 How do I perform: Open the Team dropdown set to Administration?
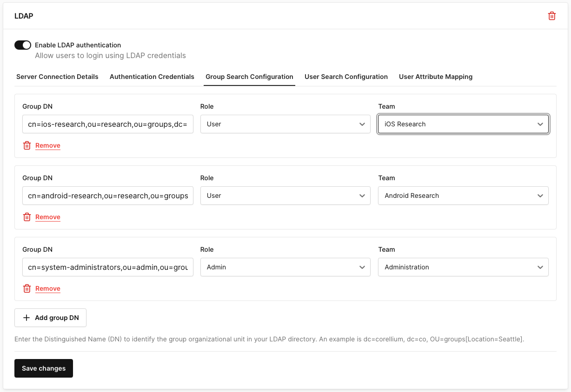click(463, 267)
